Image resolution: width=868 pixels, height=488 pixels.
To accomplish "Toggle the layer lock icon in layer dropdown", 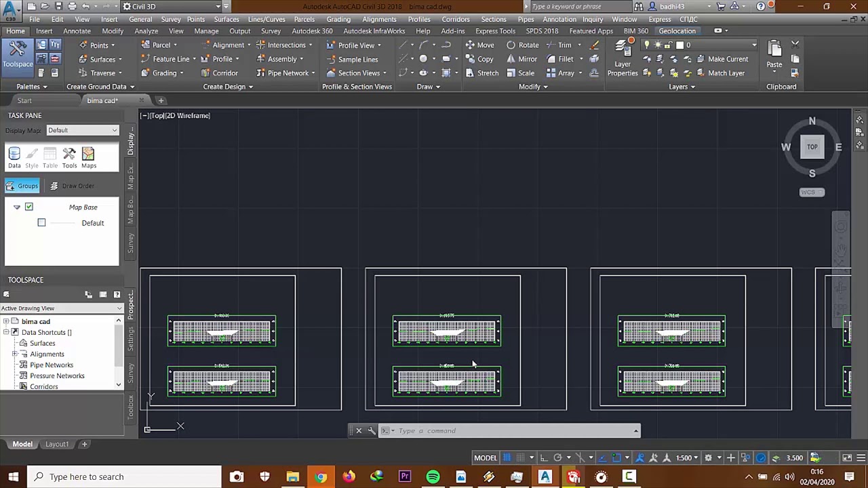I will pyautogui.click(x=669, y=45).
